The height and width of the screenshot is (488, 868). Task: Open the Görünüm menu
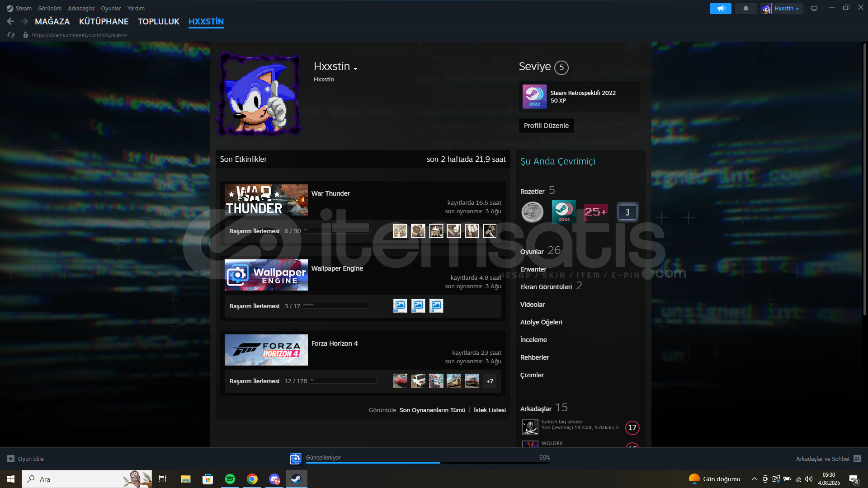(50, 9)
